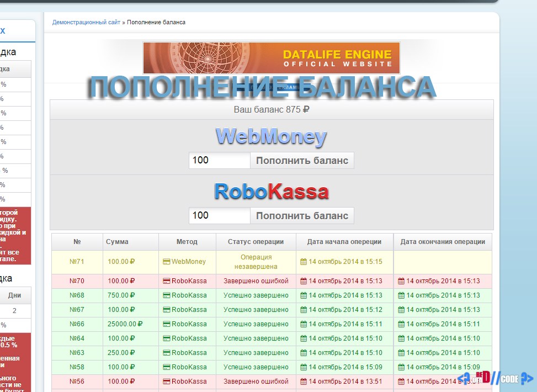
Task: Click Завершено ошибкой status in row №56
Action: click(256, 382)
